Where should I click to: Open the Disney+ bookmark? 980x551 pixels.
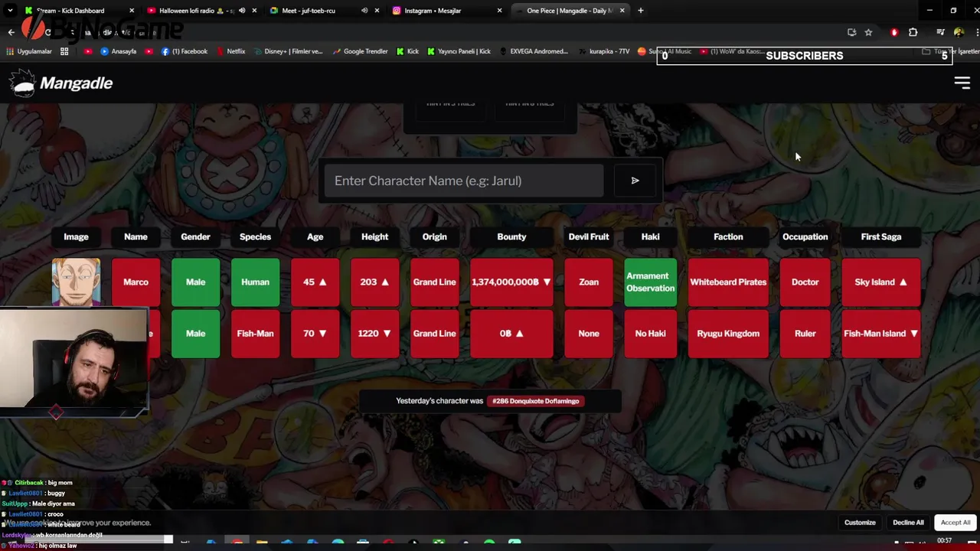pyautogui.click(x=288, y=51)
